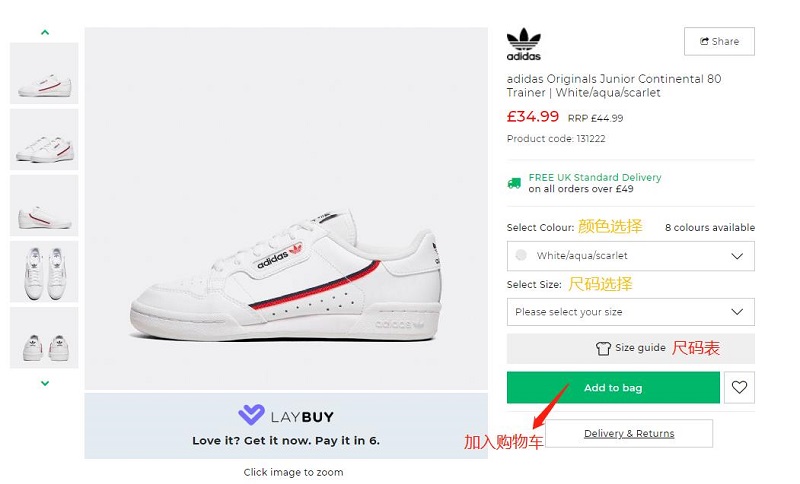Click the share arrow icon

(705, 41)
